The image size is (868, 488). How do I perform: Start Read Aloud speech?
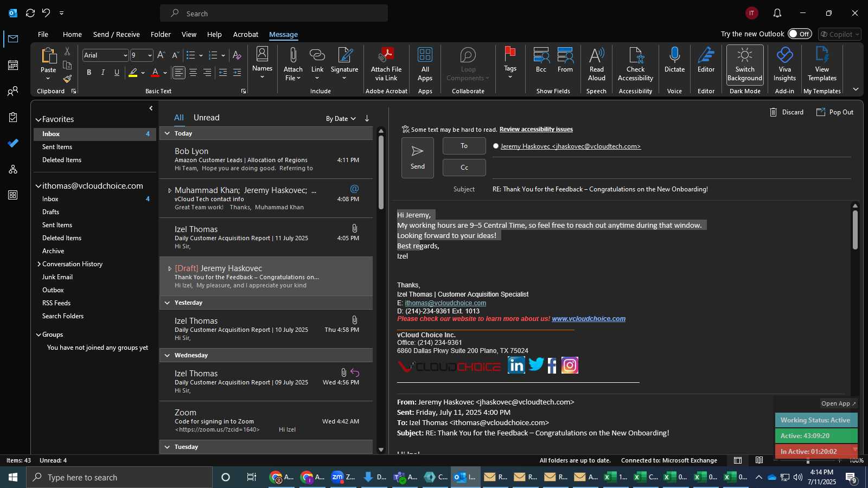click(x=596, y=64)
